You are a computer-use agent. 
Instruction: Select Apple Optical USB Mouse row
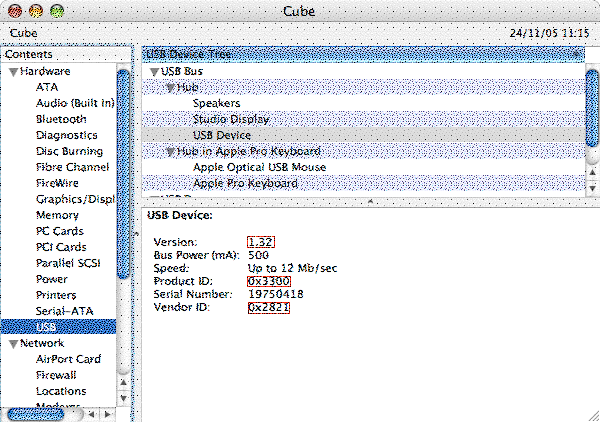coord(364,167)
